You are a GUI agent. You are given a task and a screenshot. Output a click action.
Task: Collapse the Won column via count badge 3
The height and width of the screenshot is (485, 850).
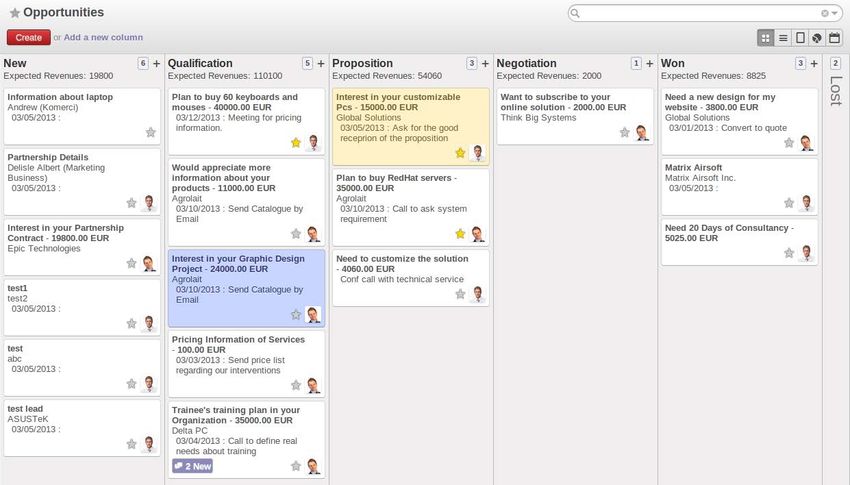(x=800, y=63)
